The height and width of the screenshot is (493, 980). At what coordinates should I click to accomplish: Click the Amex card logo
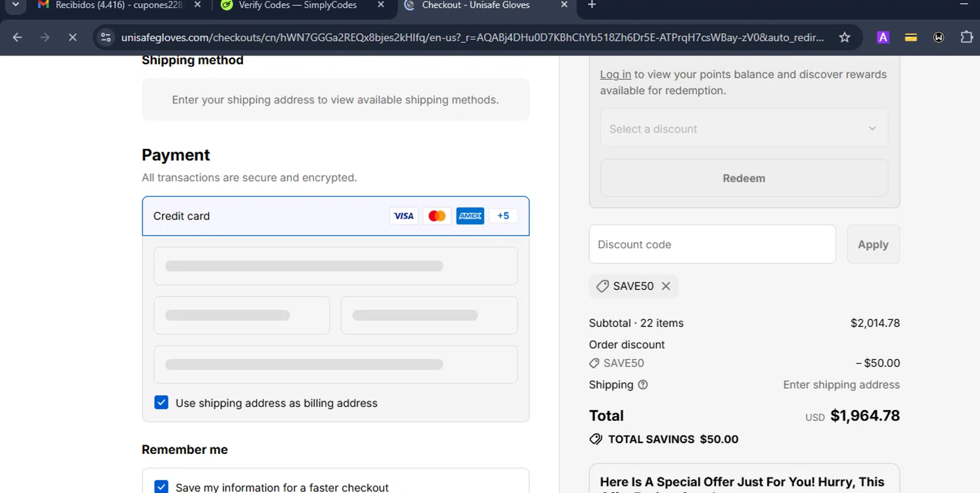coord(470,216)
